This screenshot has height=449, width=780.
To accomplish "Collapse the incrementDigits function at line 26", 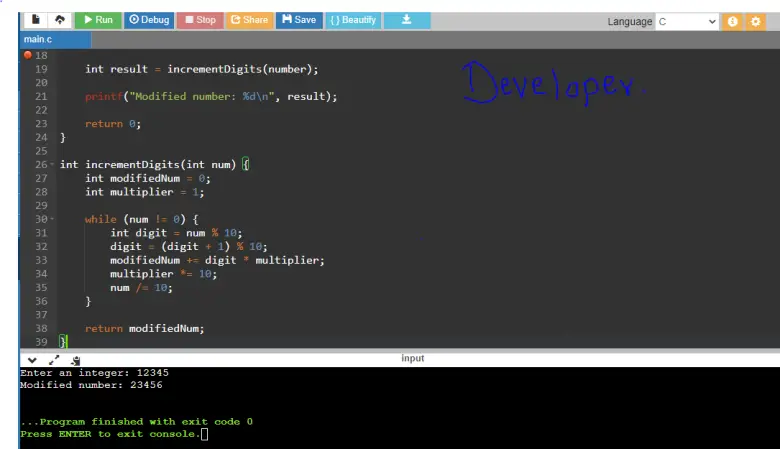I will coord(52,164).
